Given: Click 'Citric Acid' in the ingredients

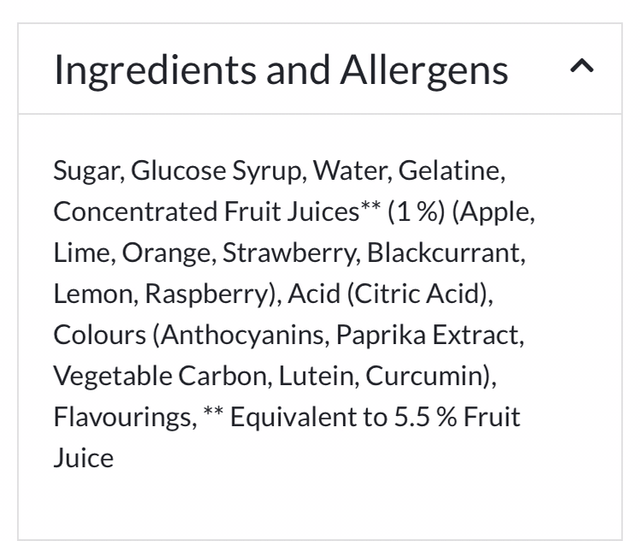Looking at the screenshot, I should point(437,294).
